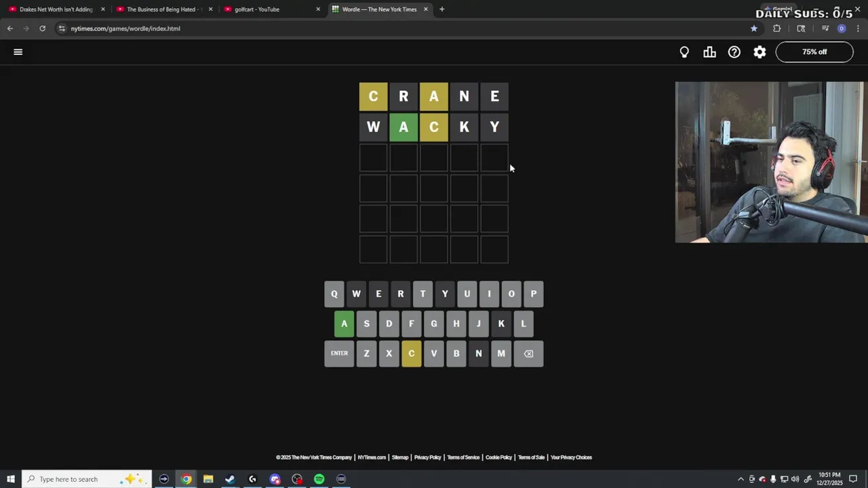Tap the P key on the keyboard

tap(533, 293)
